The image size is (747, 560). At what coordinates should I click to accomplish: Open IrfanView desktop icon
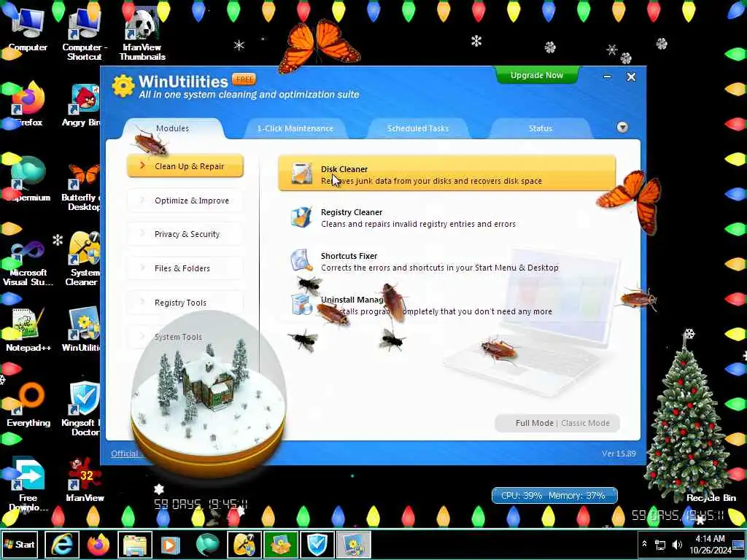(x=85, y=480)
